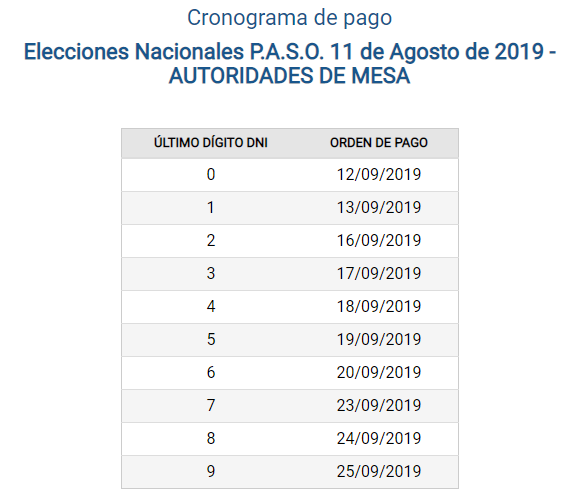Click the 'Cronograma de pago' heading
The width and height of the screenshot is (586, 497).
pyautogui.click(x=289, y=18)
